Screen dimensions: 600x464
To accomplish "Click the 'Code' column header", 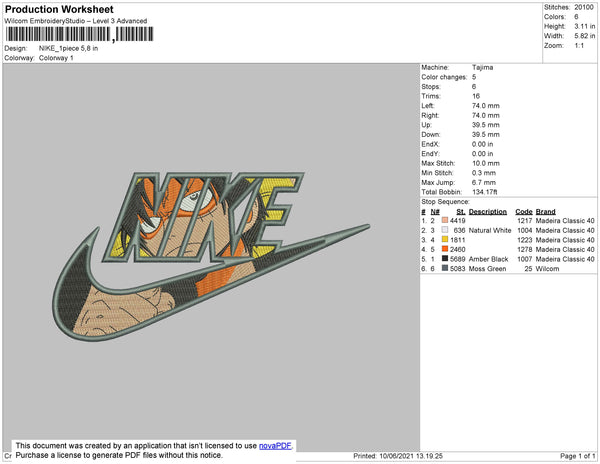I will [524, 212].
